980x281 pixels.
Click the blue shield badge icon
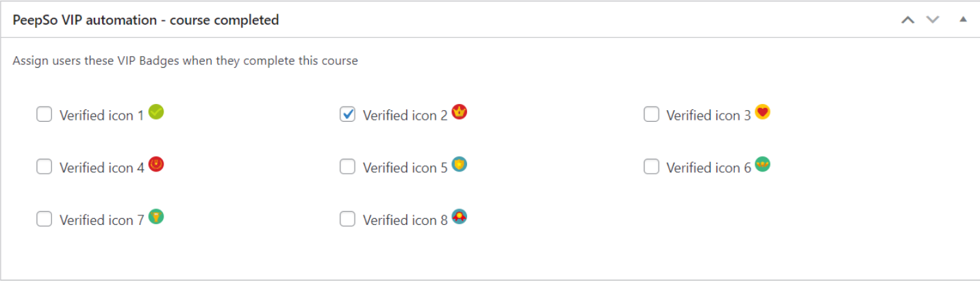[x=460, y=165]
